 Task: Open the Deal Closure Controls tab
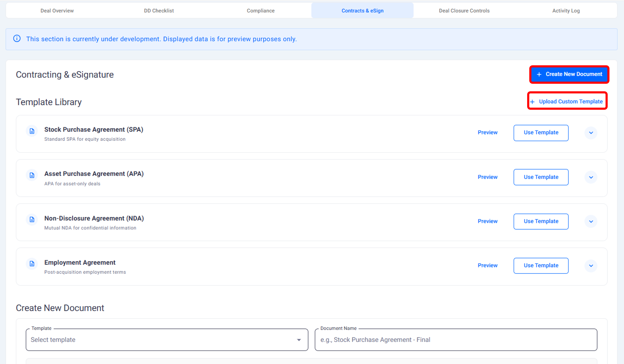[464, 11]
